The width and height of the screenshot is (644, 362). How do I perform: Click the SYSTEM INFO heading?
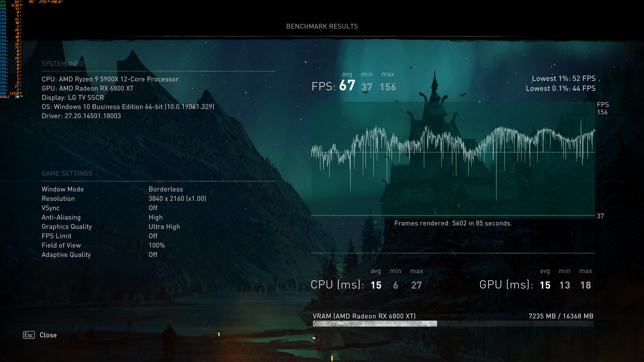(x=63, y=64)
